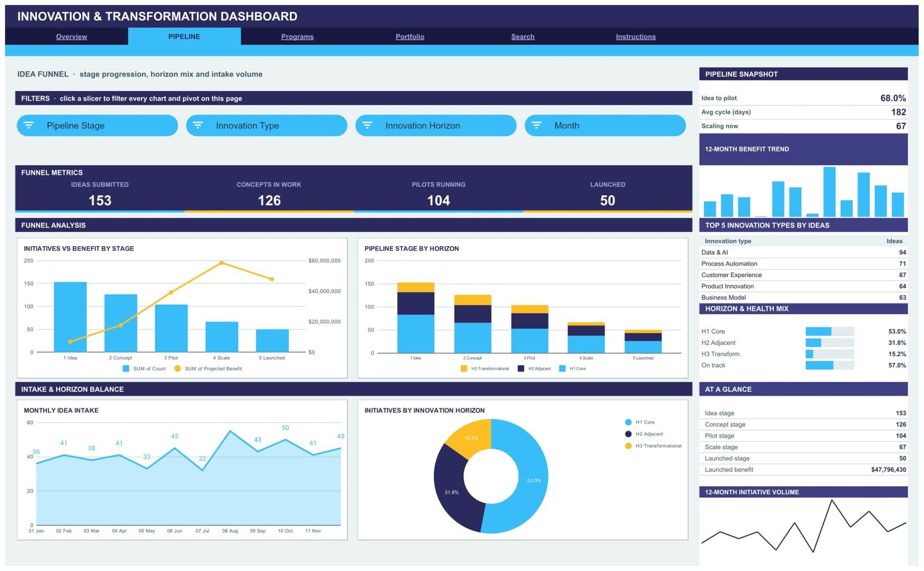Select the CONCEPTS IN WORK value 126
Viewport: 924px width, 571px height.
[x=269, y=201]
